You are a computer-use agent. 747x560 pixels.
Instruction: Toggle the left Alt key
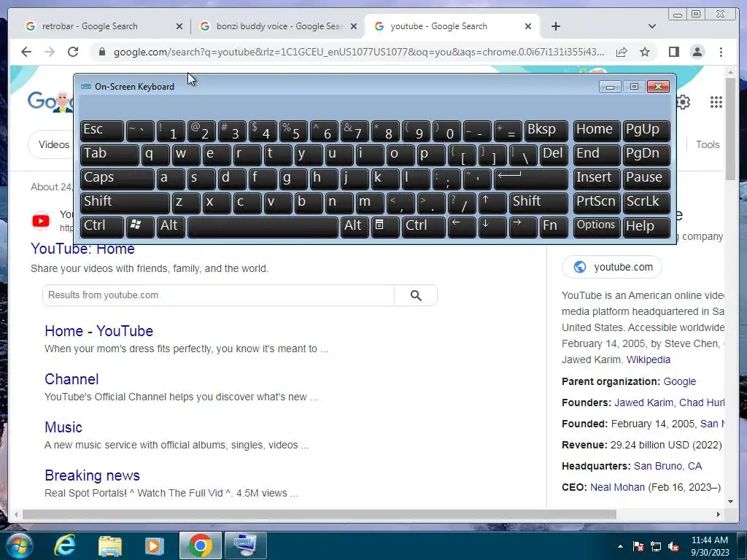coord(171,227)
